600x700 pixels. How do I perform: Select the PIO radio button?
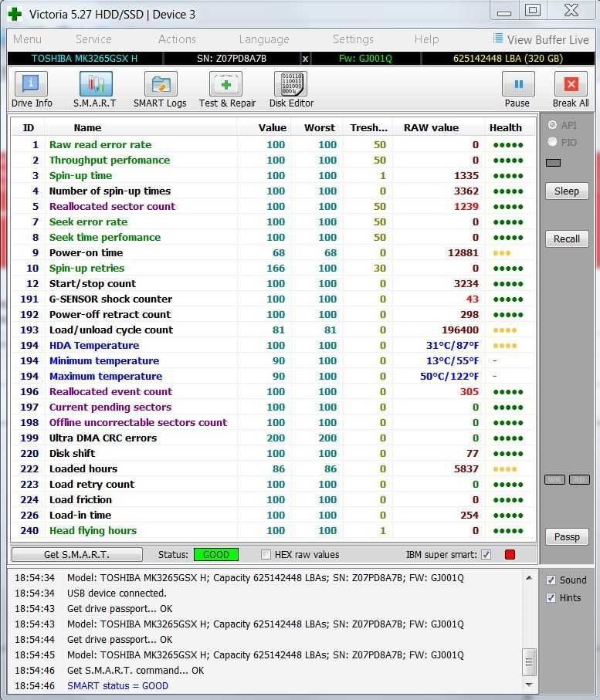553,142
